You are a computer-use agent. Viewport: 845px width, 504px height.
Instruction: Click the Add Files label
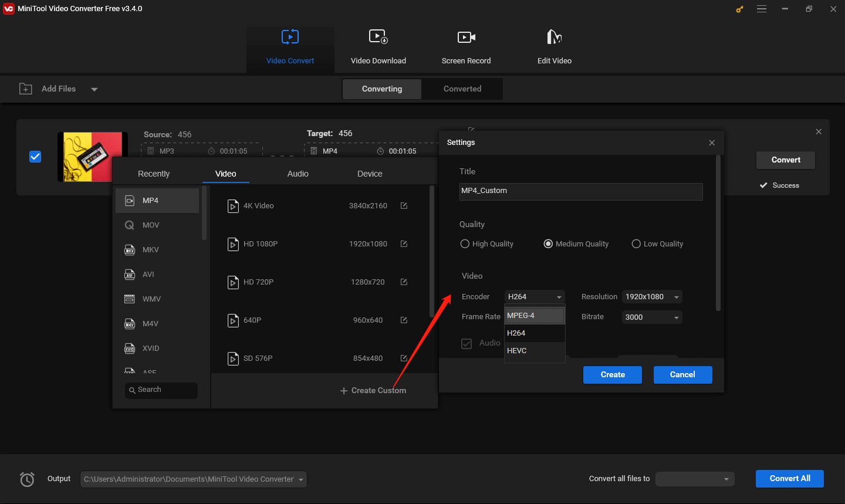pos(59,89)
